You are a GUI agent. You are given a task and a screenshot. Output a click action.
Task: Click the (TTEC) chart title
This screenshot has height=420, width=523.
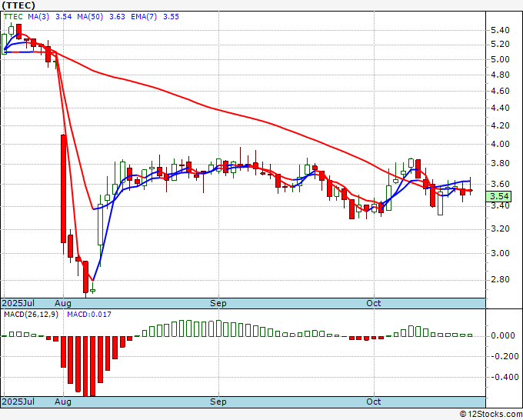pos(18,5)
